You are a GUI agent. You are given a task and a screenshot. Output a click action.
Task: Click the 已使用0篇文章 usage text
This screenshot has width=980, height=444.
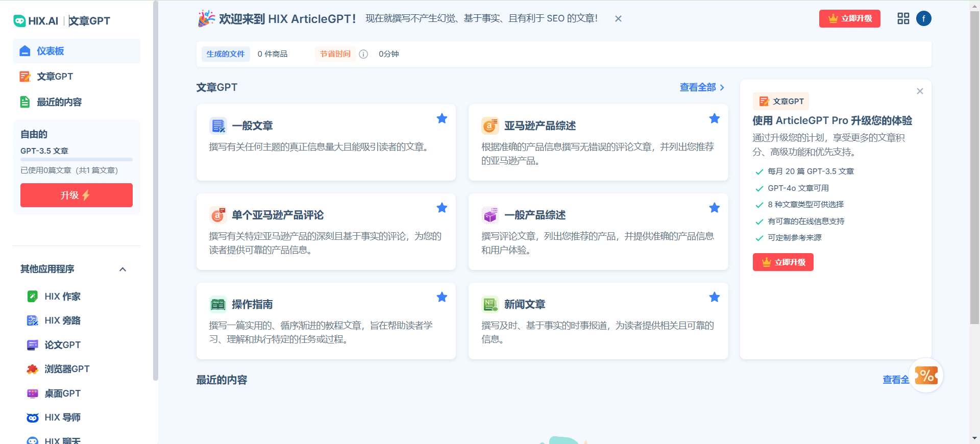pos(69,170)
